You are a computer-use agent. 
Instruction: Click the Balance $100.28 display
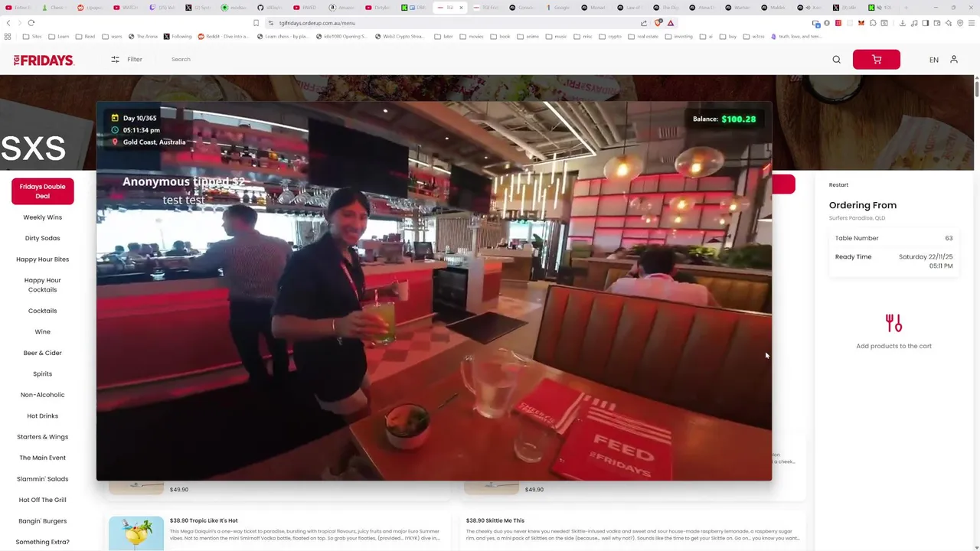pos(724,119)
